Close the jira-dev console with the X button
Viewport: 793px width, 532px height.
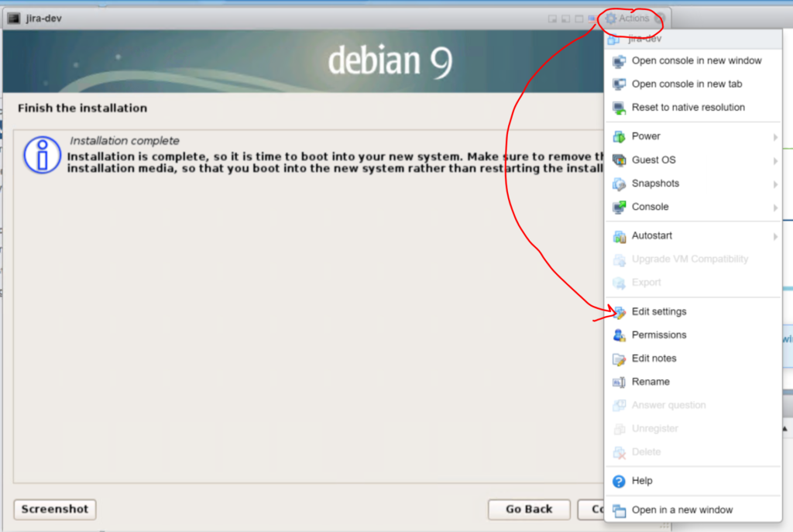660,19
